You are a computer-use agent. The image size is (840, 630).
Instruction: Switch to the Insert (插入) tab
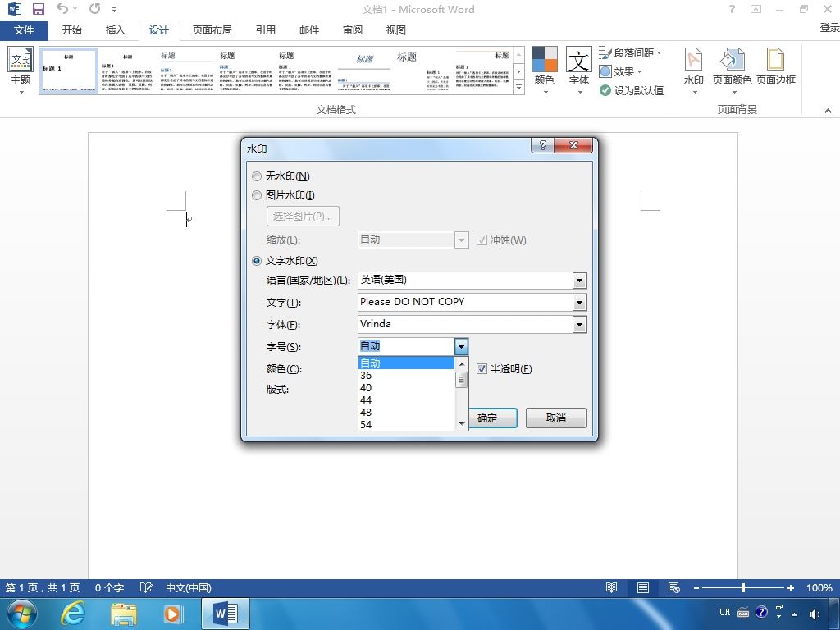(115, 30)
